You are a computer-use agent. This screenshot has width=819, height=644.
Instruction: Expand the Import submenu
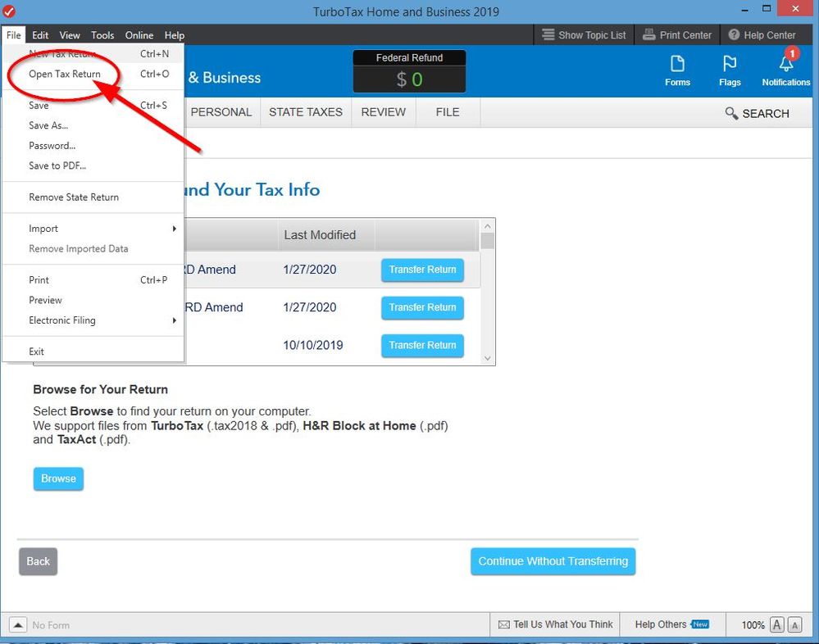[93, 229]
